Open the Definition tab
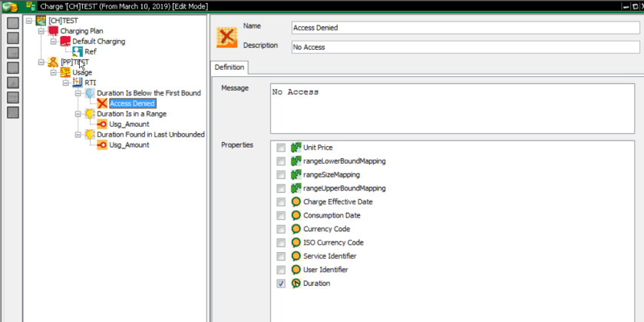This screenshot has height=322, width=644. (230, 68)
